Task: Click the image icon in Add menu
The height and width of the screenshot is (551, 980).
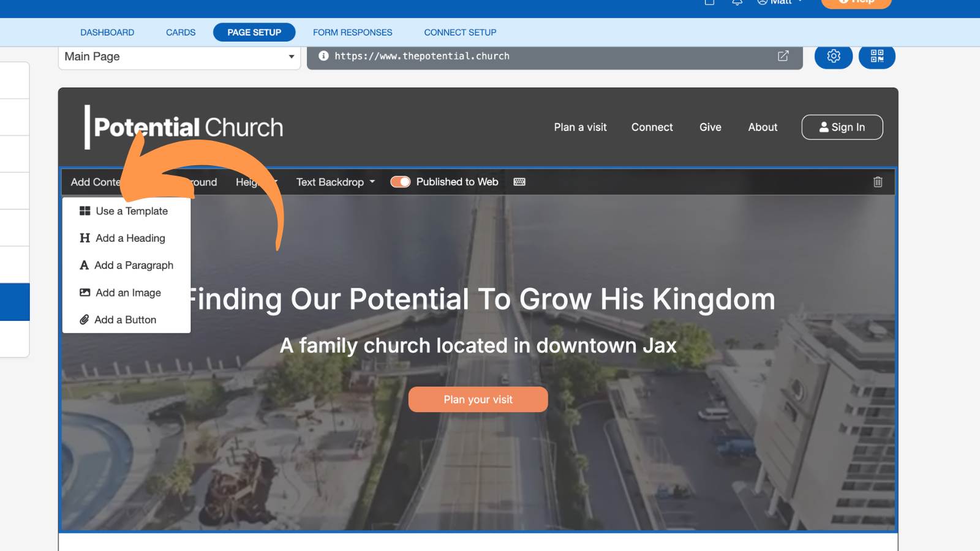Action: coord(85,293)
